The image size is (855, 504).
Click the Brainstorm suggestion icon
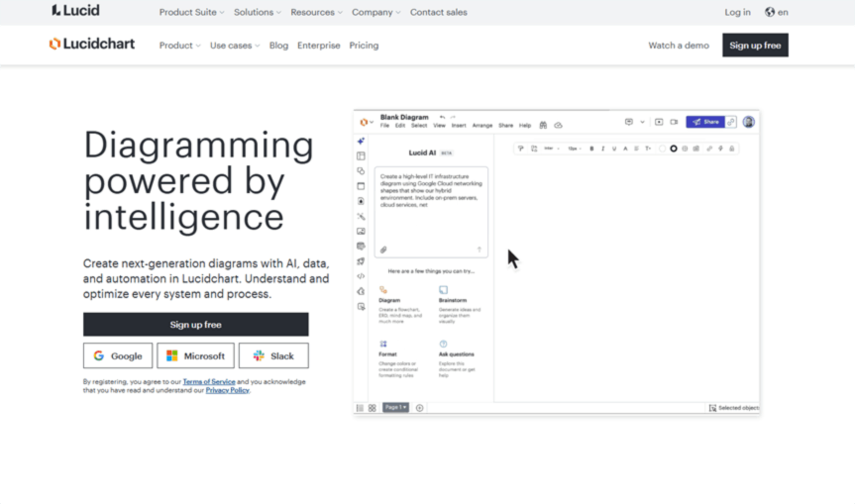click(443, 290)
